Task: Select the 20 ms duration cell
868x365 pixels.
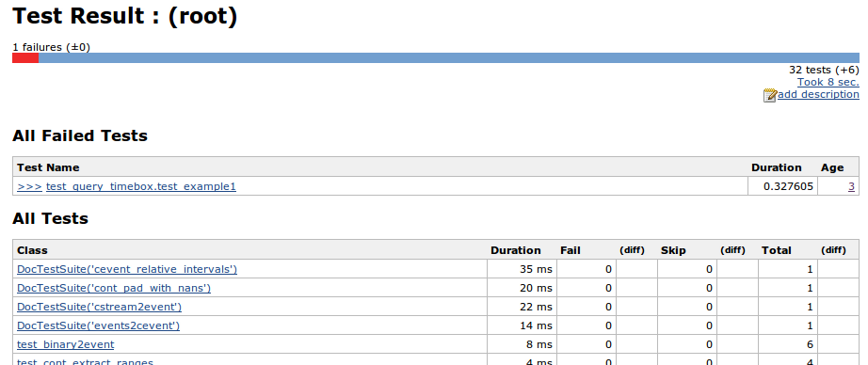Action: [x=522, y=288]
